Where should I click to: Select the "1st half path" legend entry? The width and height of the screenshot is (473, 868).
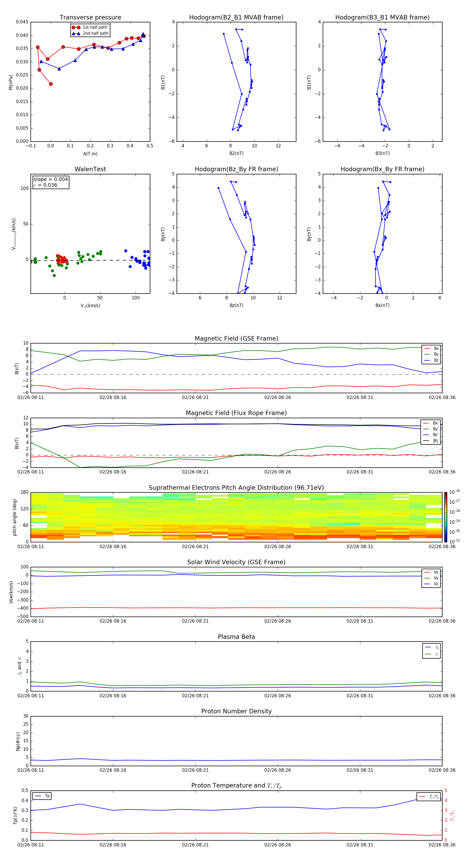(x=90, y=27)
